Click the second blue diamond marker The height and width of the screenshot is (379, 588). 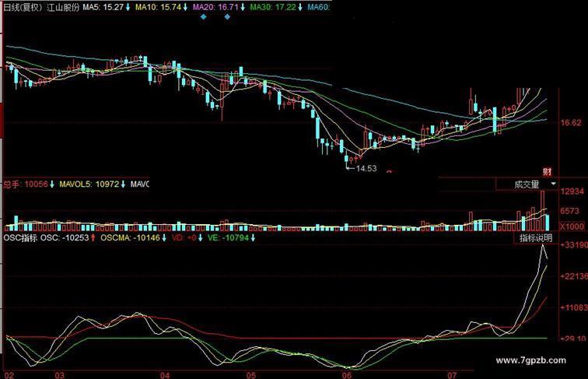tap(227, 16)
